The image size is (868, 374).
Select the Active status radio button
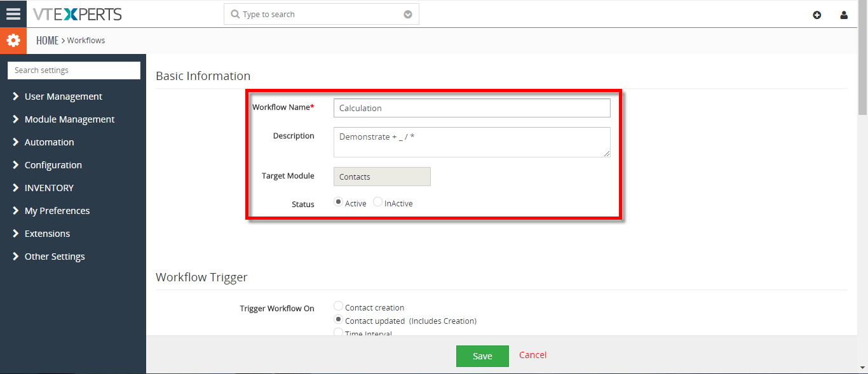click(339, 202)
